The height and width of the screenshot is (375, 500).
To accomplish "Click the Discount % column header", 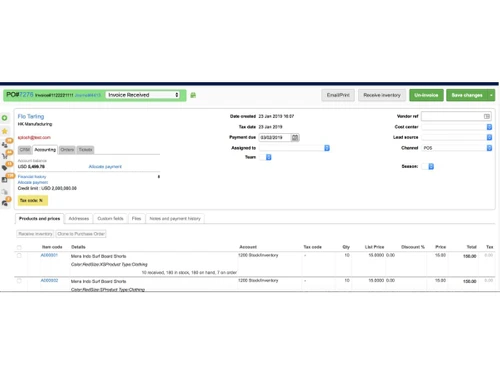I will (413, 247).
